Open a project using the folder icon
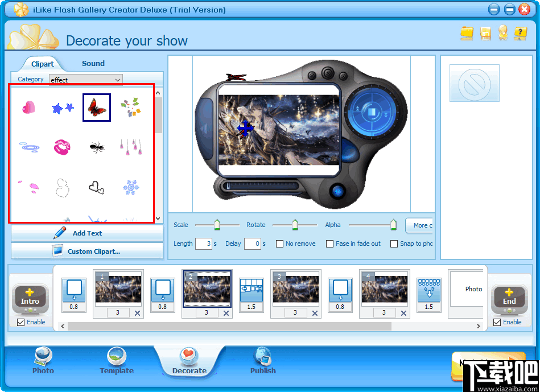 tap(467, 34)
